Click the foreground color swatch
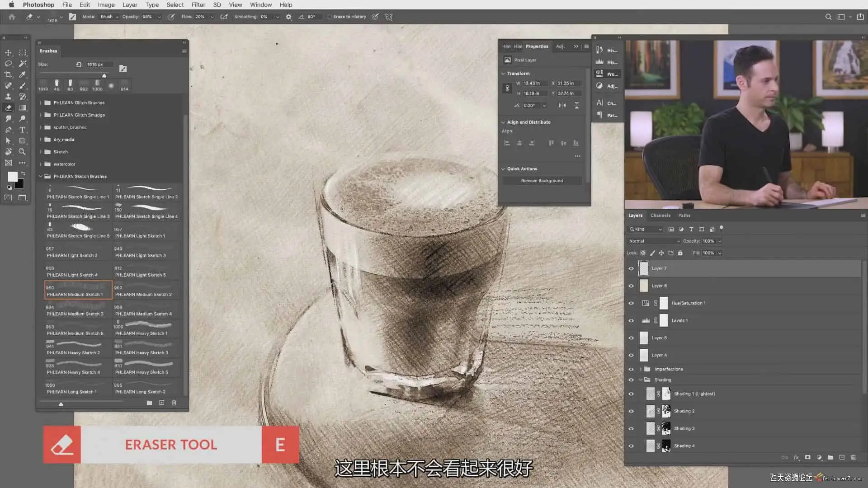 pos(12,177)
